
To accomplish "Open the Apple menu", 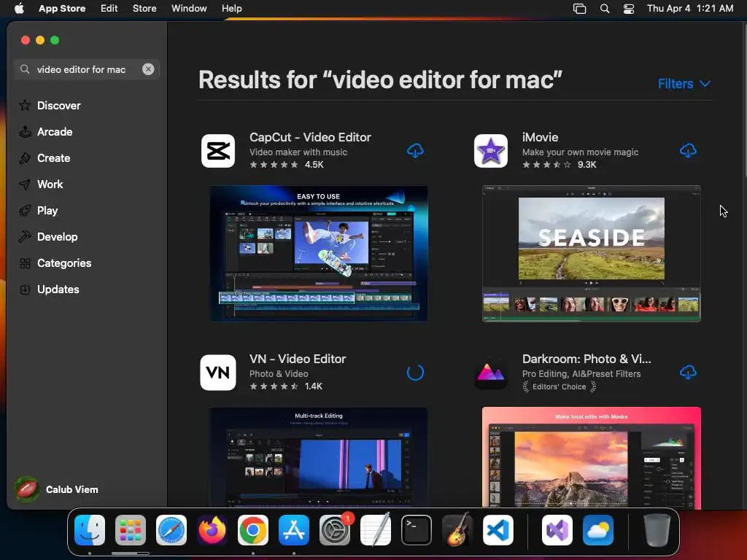I will pos(19,8).
